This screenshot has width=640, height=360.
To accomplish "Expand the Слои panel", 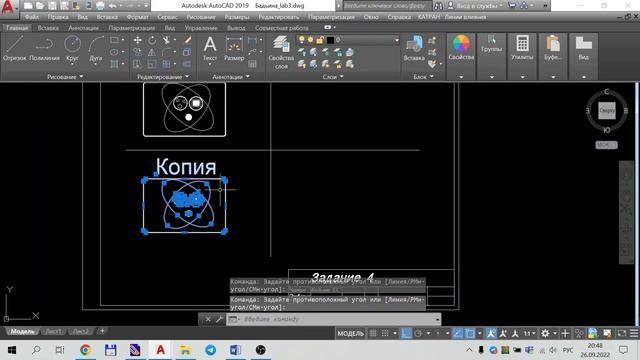I will pyautogui.click(x=333, y=77).
